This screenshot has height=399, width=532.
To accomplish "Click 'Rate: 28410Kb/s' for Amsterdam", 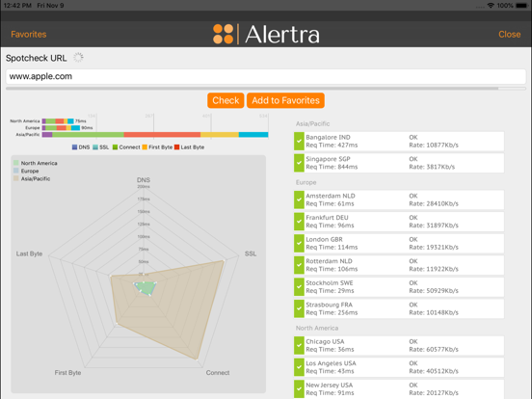I will pyautogui.click(x=434, y=204).
